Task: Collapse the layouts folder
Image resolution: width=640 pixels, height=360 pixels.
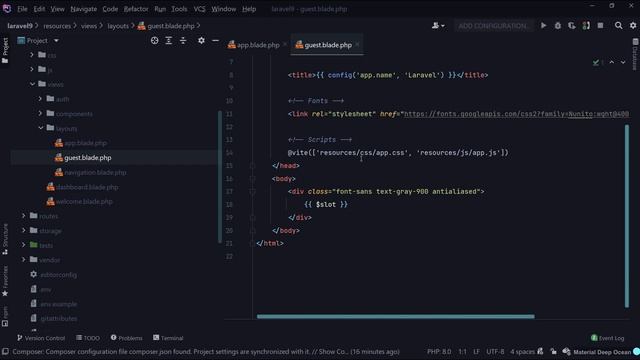Action: coord(40,128)
